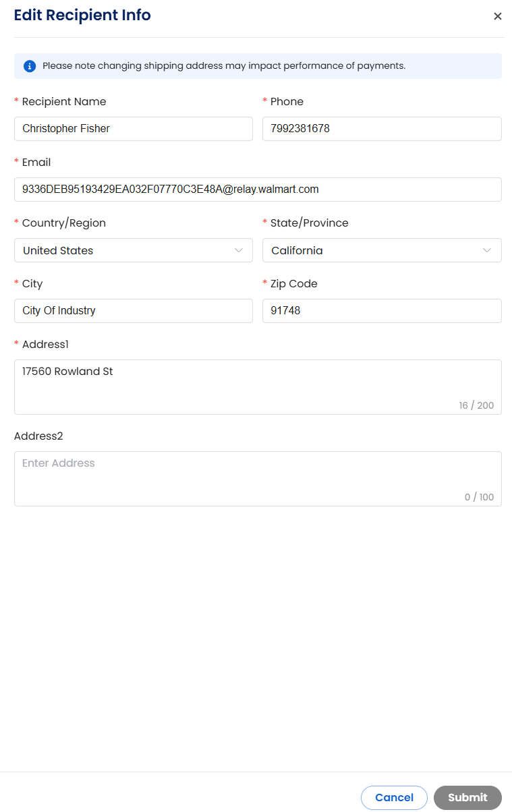Click the shipping address notice text
The width and height of the screenshot is (512, 812).
coord(224,66)
